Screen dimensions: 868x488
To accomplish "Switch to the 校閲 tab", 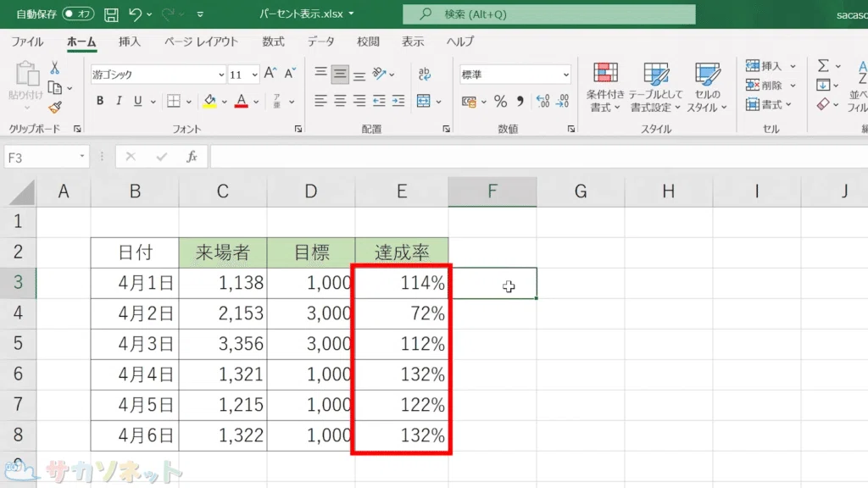I will [x=368, y=42].
